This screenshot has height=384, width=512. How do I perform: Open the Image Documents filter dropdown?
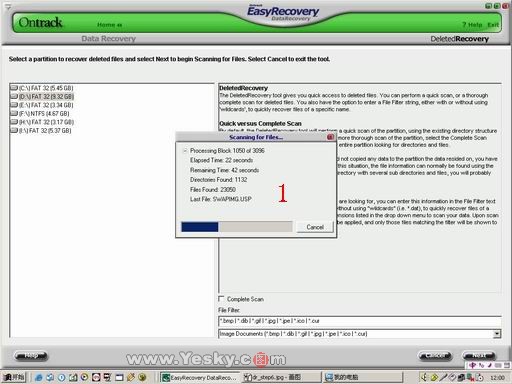pyautogui.click(x=497, y=333)
